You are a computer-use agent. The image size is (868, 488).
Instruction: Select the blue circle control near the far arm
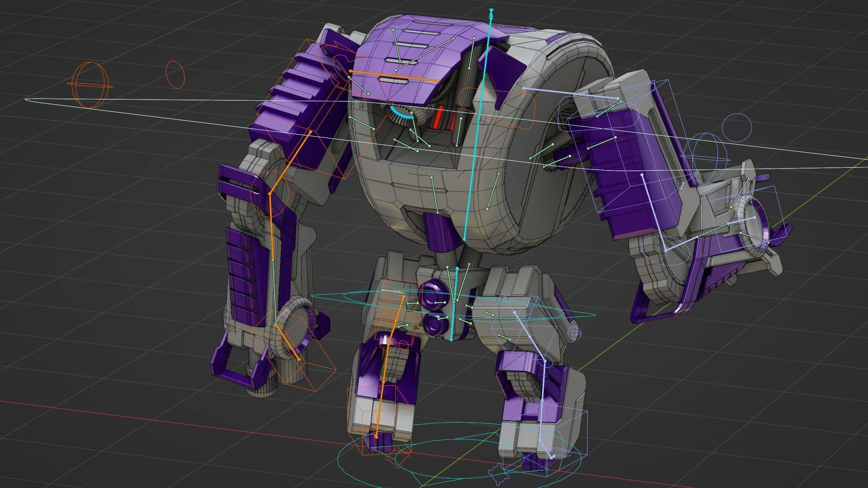tap(737, 128)
